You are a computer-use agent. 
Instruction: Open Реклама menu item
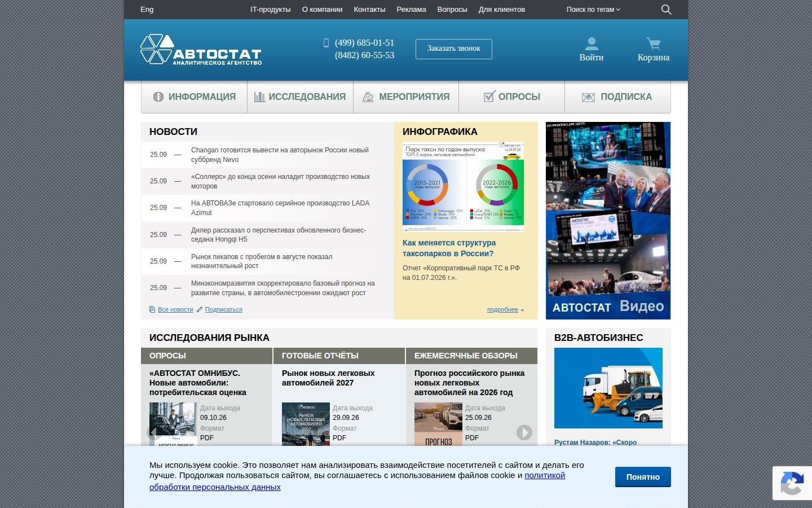pyautogui.click(x=411, y=10)
